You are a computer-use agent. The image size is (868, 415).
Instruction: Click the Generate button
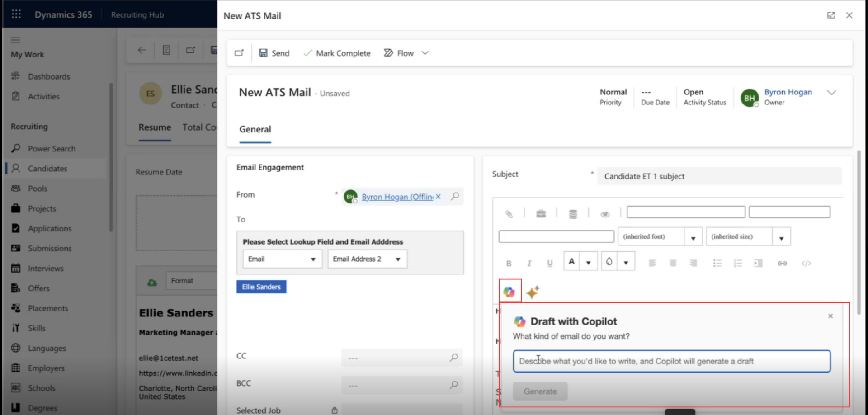point(540,391)
